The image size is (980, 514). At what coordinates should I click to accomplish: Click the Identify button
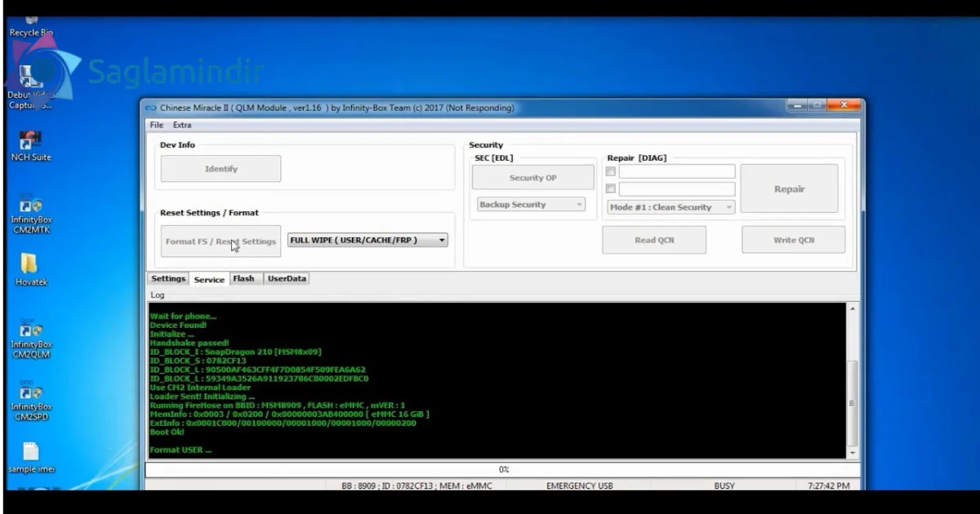pos(220,169)
